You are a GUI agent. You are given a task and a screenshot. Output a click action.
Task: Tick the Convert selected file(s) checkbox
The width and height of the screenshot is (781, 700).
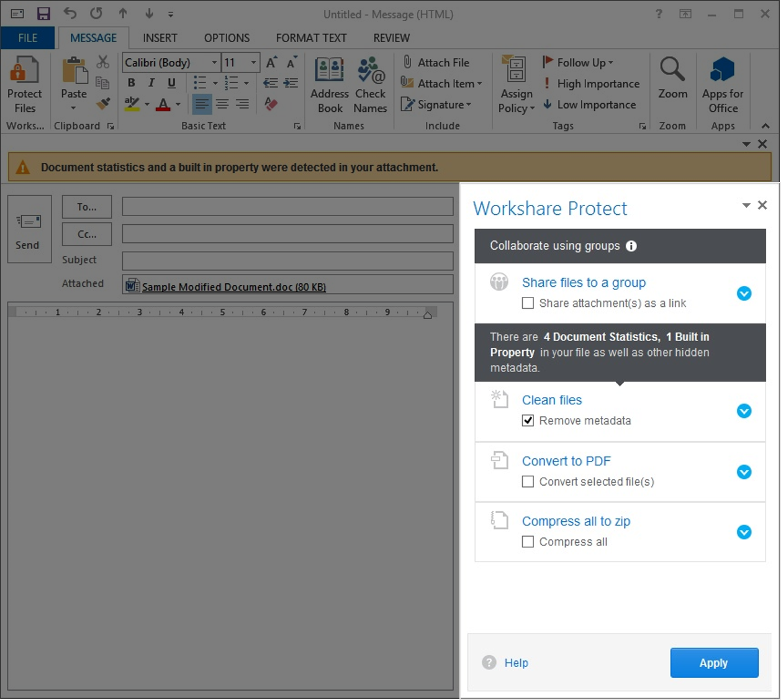coord(528,481)
